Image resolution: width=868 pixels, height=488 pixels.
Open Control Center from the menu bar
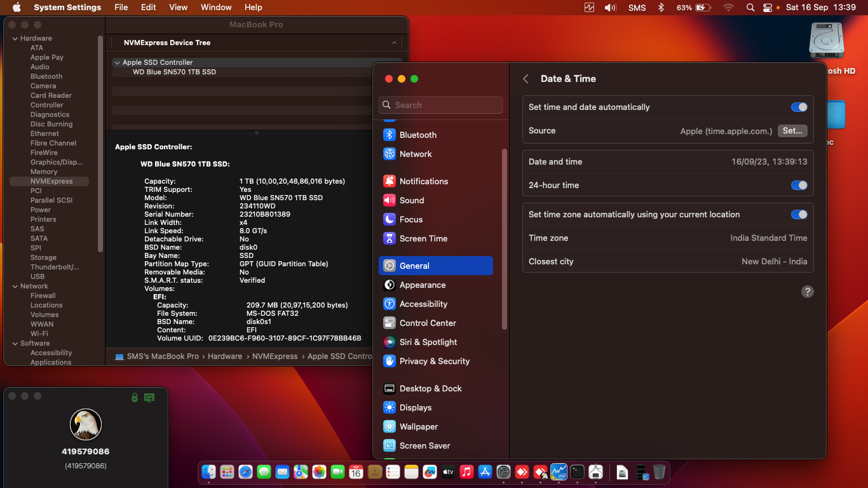coord(768,8)
